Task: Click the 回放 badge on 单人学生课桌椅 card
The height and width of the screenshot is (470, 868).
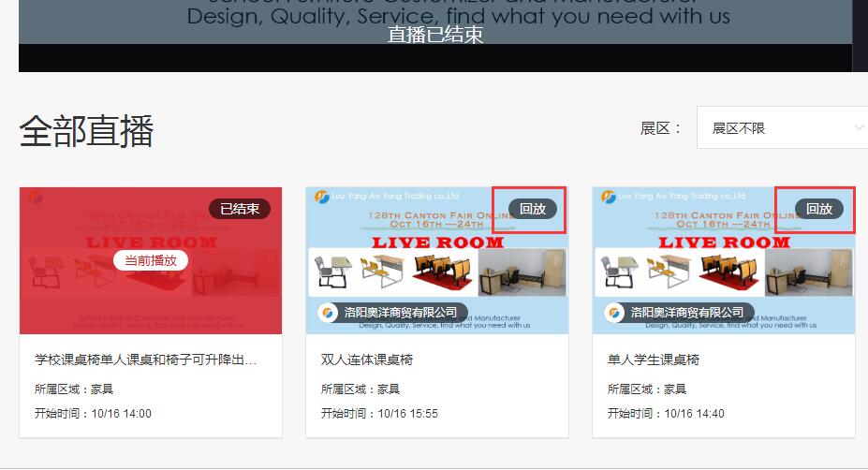Action: click(x=818, y=209)
